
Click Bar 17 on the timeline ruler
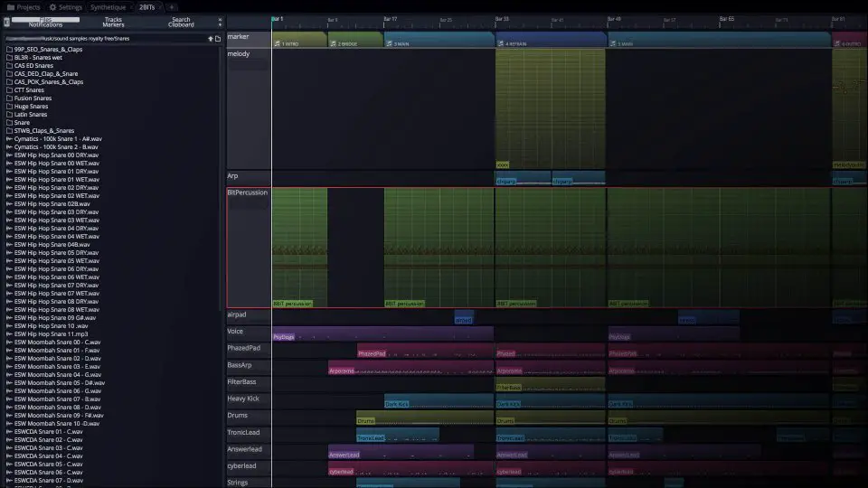pos(391,19)
